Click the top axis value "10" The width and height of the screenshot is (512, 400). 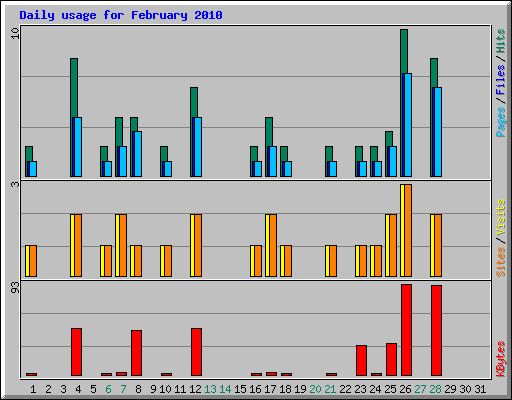(15, 33)
